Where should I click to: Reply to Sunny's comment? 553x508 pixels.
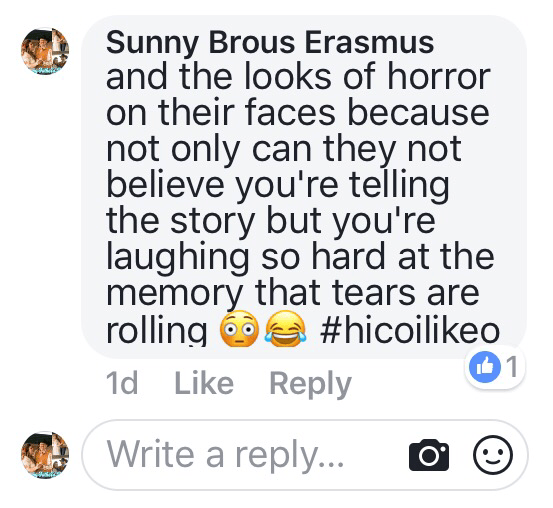[310, 385]
